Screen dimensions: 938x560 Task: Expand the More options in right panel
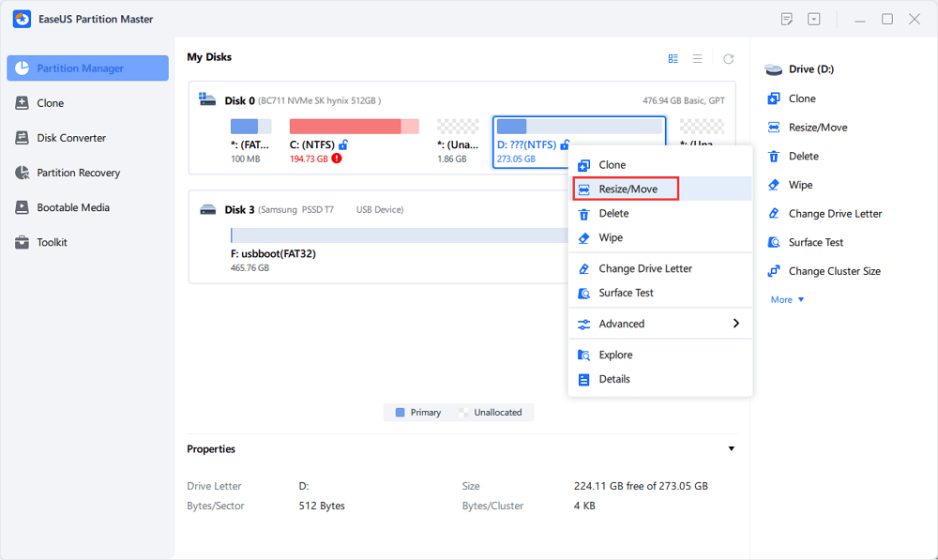787,300
